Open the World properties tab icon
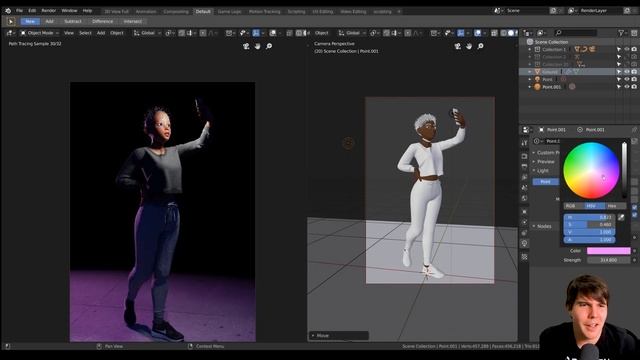This screenshot has width=640, height=360. click(524, 198)
